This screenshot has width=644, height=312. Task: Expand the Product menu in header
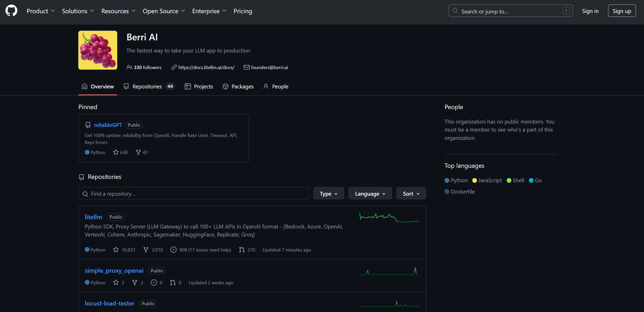pyautogui.click(x=41, y=11)
